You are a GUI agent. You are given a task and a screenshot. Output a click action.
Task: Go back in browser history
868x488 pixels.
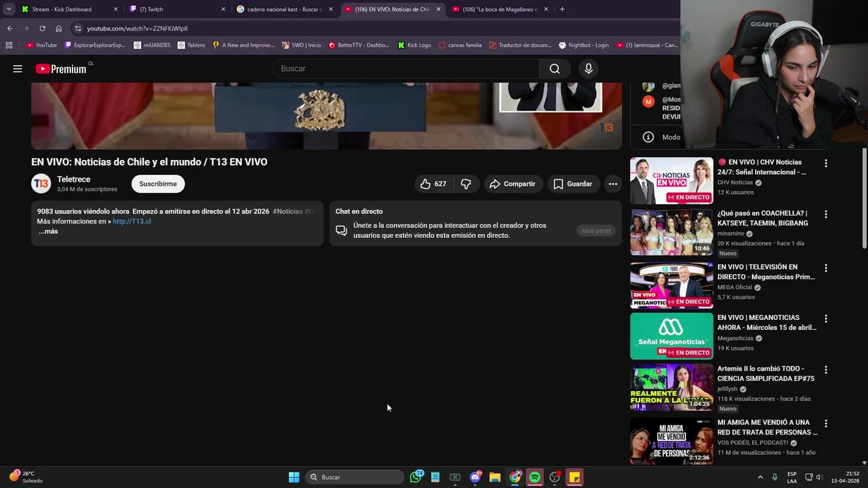point(9,28)
